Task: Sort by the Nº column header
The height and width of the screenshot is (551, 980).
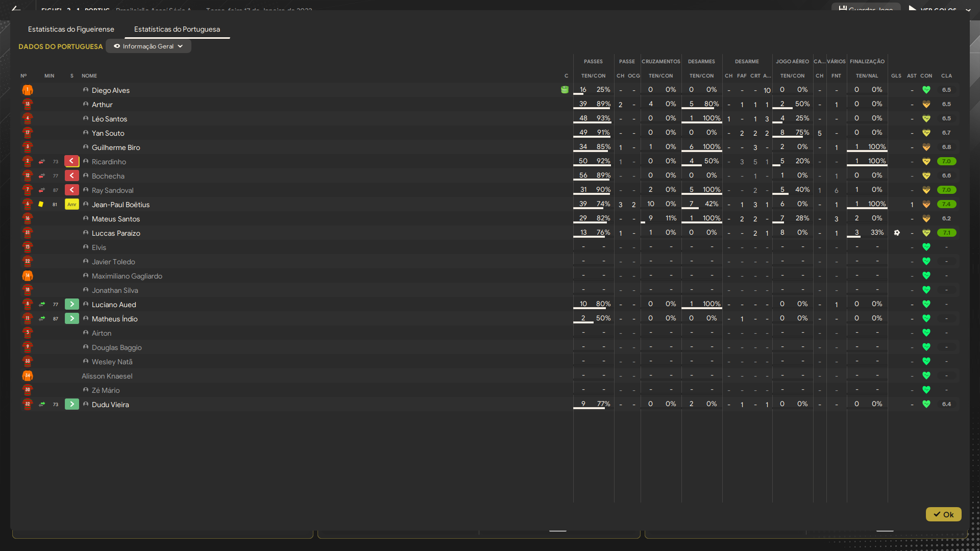Action: [23, 76]
